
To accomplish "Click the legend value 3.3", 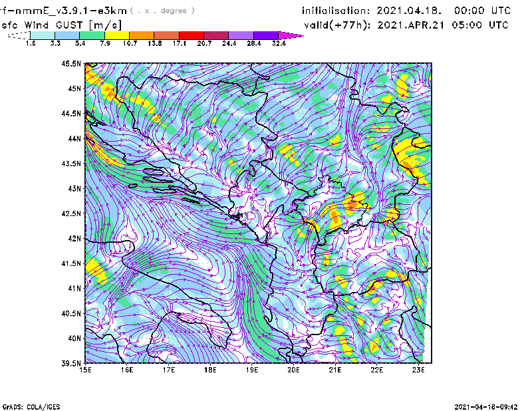I will click(x=55, y=43).
